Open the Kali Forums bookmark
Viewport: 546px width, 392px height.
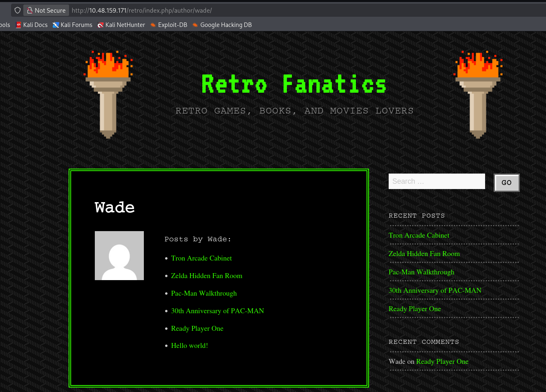tap(73, 25)
